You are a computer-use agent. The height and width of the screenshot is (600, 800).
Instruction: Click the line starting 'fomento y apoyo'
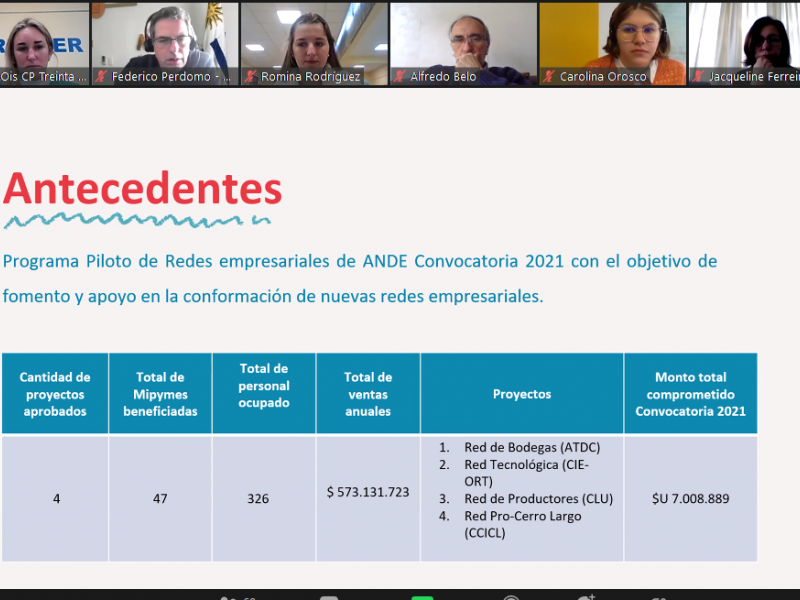[273, 296]
